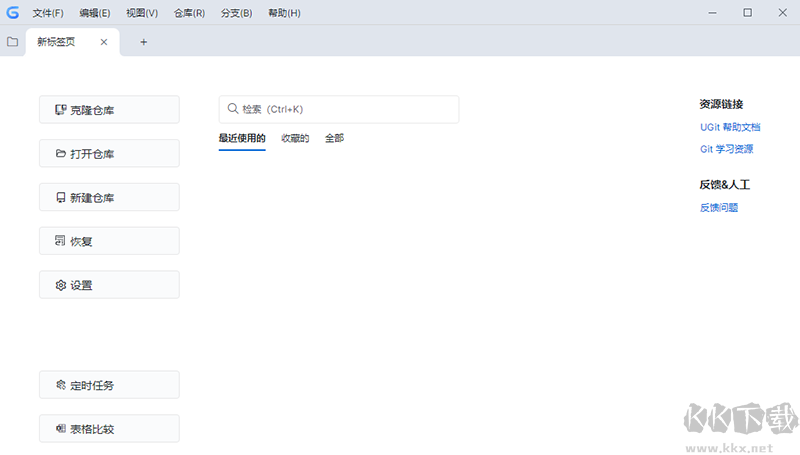Image resolution: width=800 pixels, height=455 pixels.
Task: Open the UGit 帮助文档 link
Action: pyautogui.click(x=730, y=127)
